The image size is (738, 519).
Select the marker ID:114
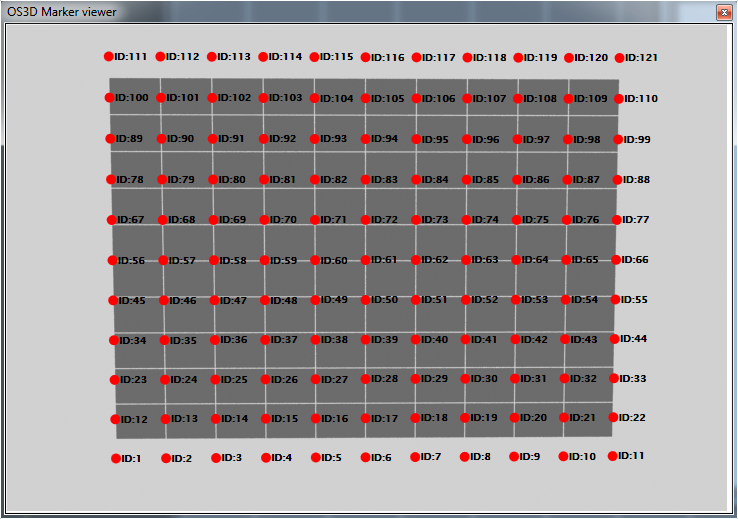[x=263, y=57]
